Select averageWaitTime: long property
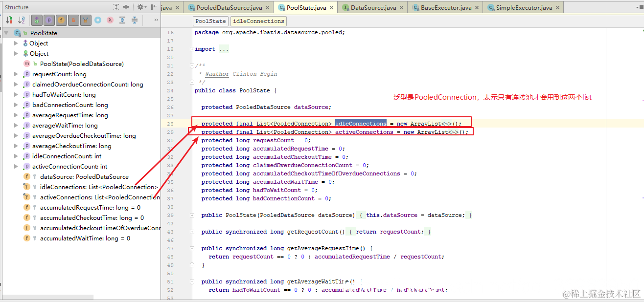Image resolution: width=644 pixels, height=302 pixels. pyautogui.click(x=65, y=126)
